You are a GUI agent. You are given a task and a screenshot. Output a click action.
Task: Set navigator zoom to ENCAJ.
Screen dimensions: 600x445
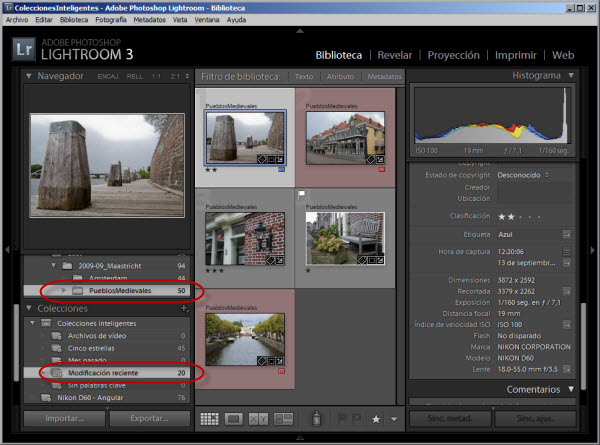click(x=108, y=77)
